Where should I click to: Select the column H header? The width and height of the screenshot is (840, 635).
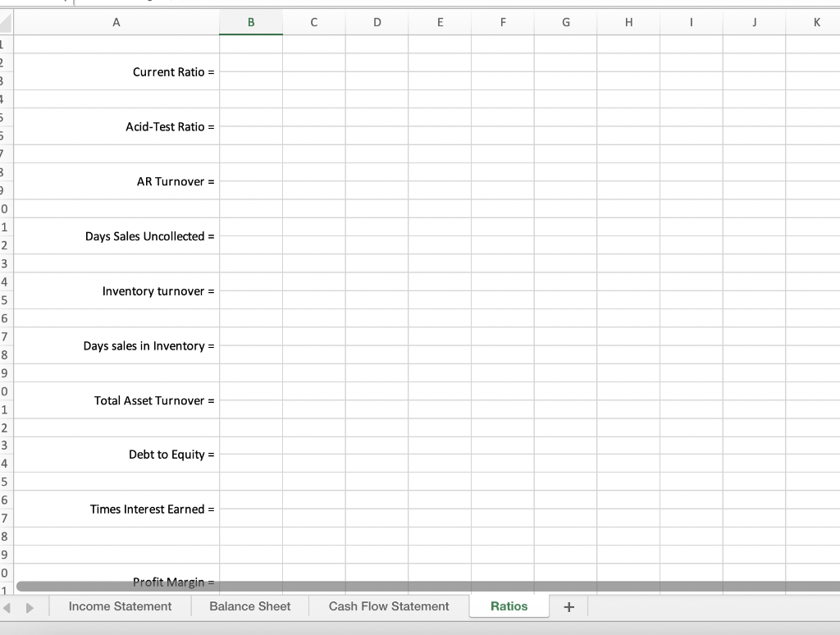pos(628,22)
